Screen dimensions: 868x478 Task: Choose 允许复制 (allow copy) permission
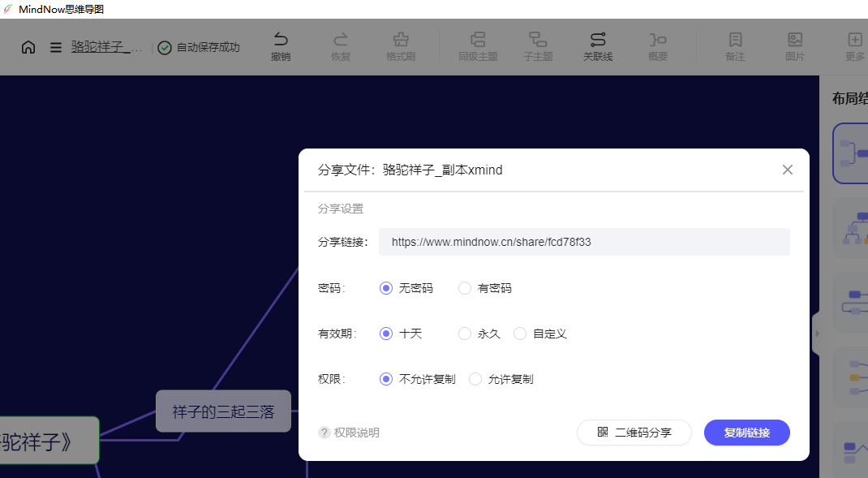click(x=501, y=379)
